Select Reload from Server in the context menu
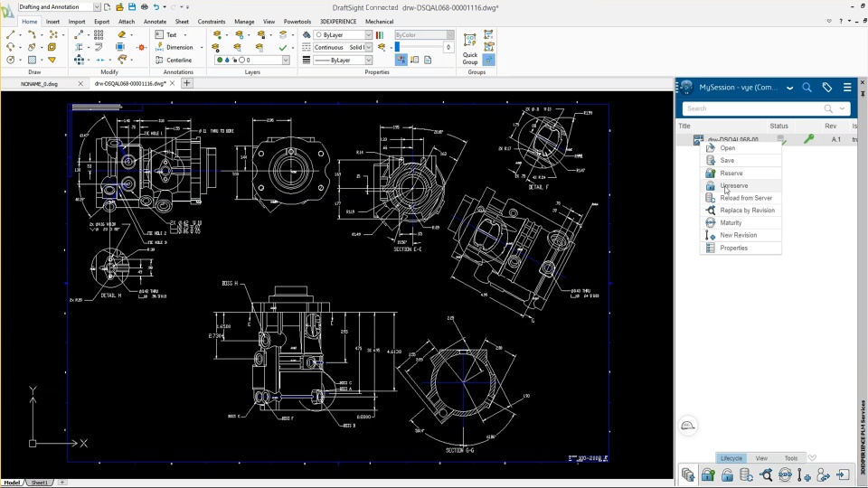Viewport: 868px width, 488px height. coord(741,198)
